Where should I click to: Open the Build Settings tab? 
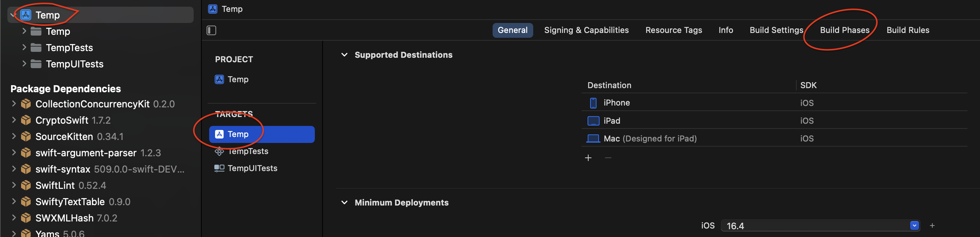coord(776,30)
